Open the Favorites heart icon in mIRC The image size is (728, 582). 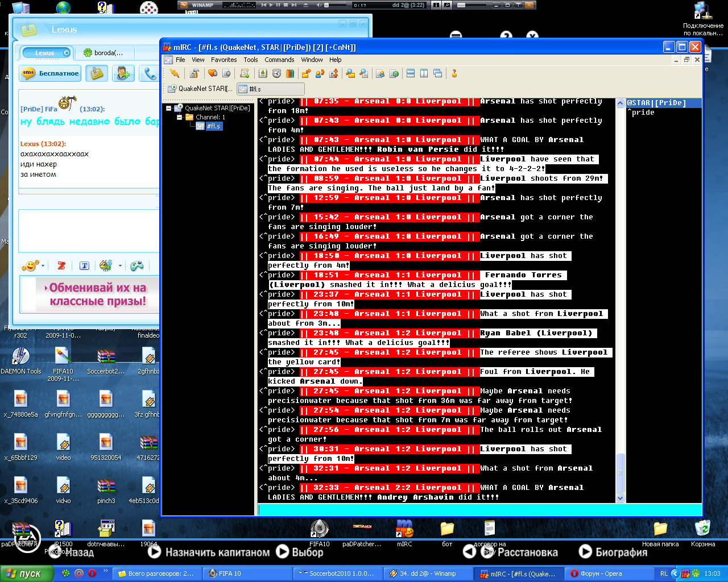(213, 73)
